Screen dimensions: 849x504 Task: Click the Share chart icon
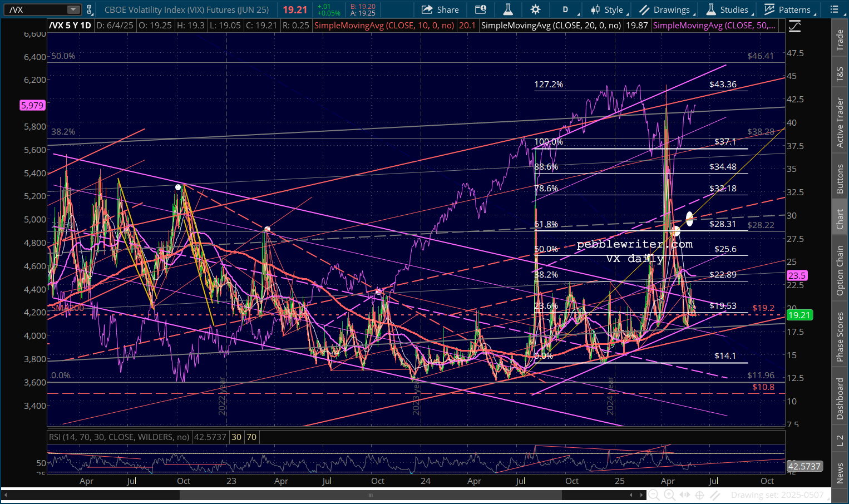coord(440,9)
